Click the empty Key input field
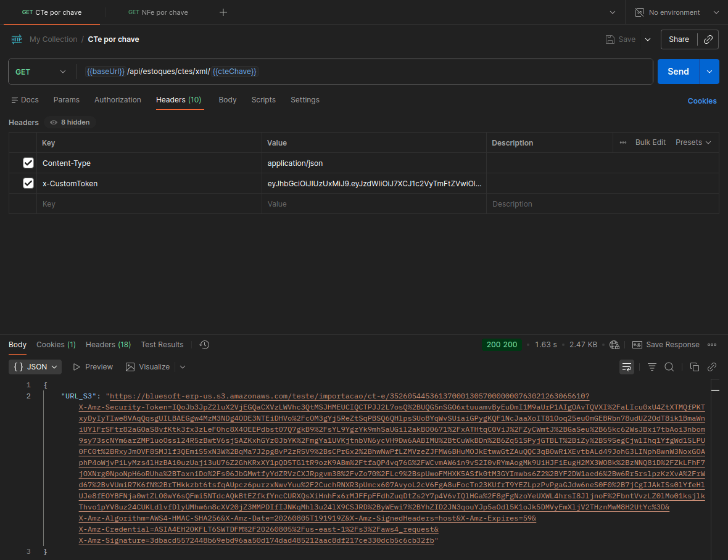728x560 pixels. (x=149, y=204)
